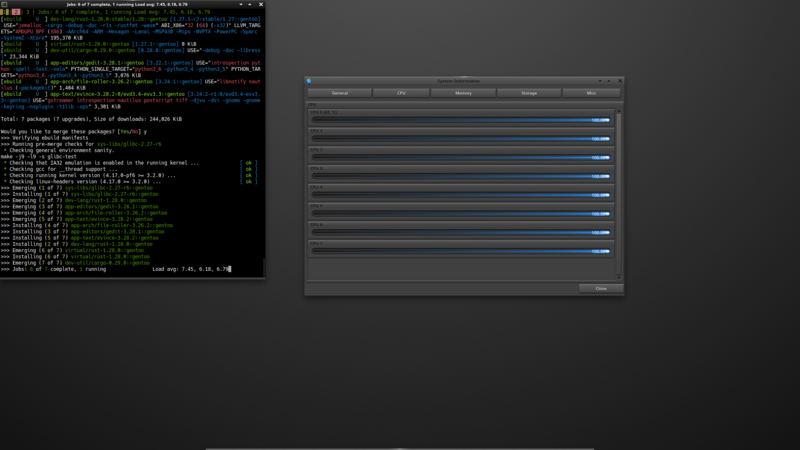Open the Storage tab
Screen dimensions: 800x450
(x=529, y=93)
